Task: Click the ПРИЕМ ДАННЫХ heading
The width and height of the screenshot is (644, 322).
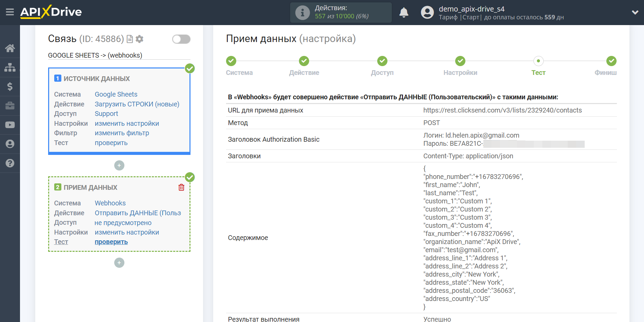Action: click(90, 187)
